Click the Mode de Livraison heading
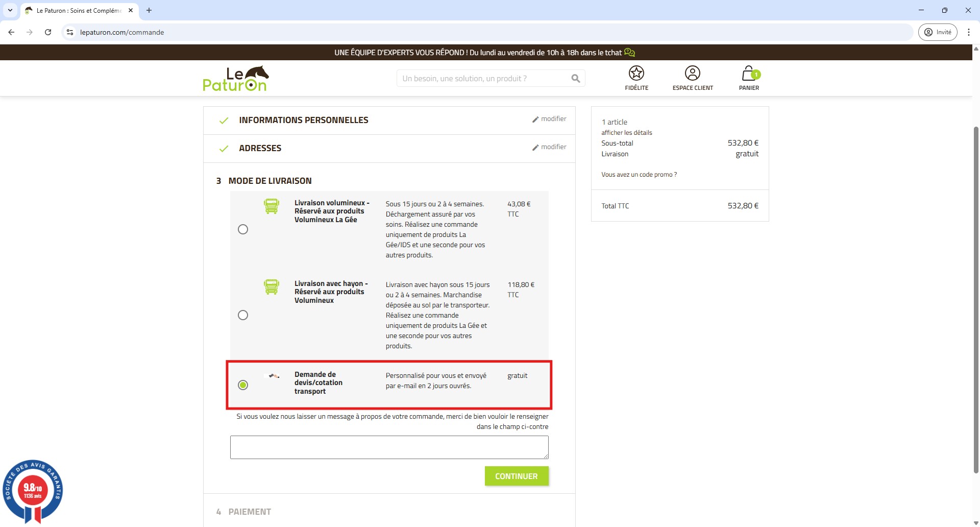Screen dimensions: 980x527 coord(269,181)
